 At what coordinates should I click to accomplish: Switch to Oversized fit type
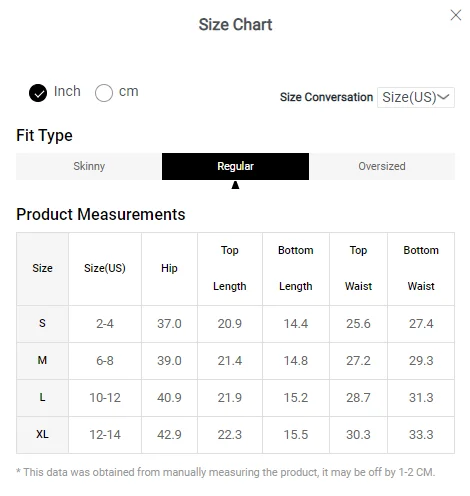pos(382,166)
